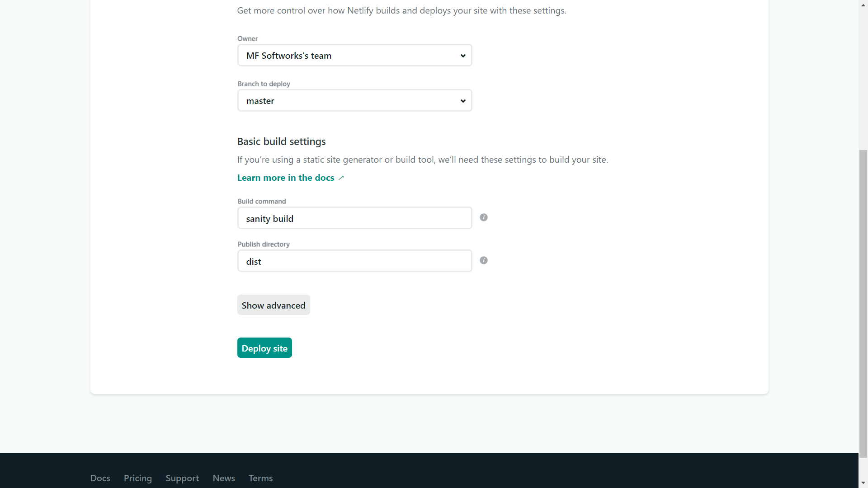Image resolution: width=868 pixels, height=488 pixels.
Task: Click the scrollbar down arrow
Action: 863,483
